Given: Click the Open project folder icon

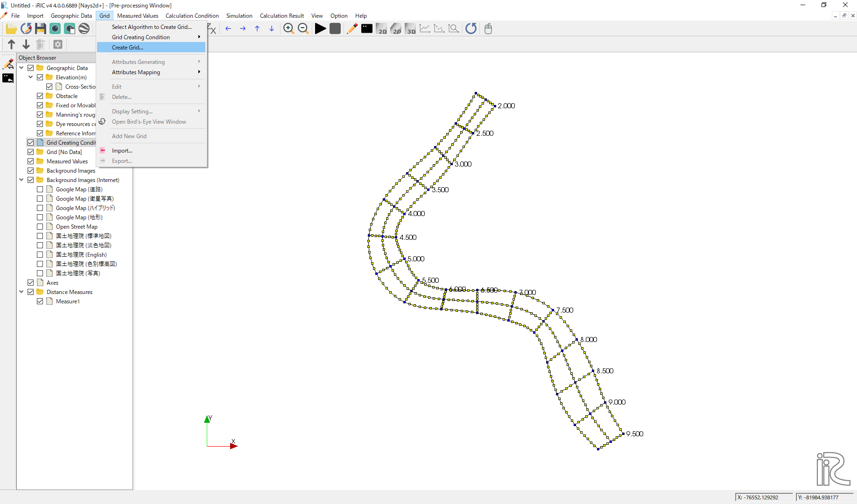Looking at the screenshot, I should tap(11, 29).
